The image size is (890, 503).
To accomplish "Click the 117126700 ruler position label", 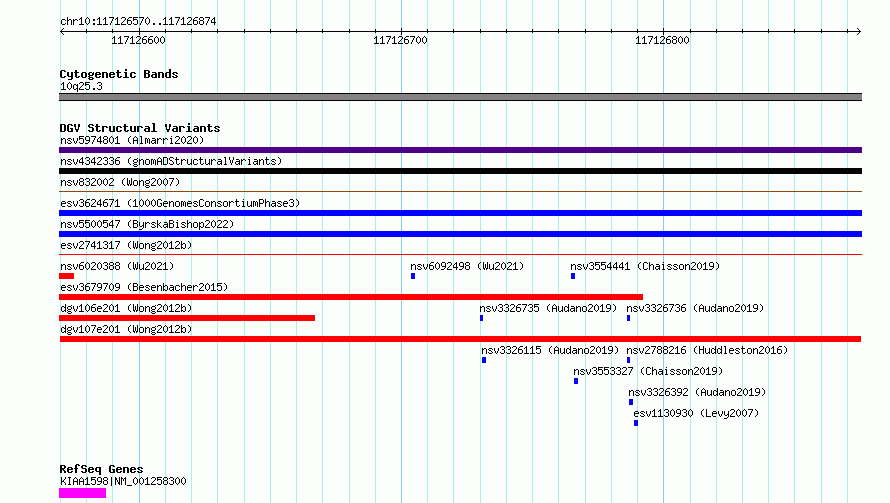I will coord(400,40).
